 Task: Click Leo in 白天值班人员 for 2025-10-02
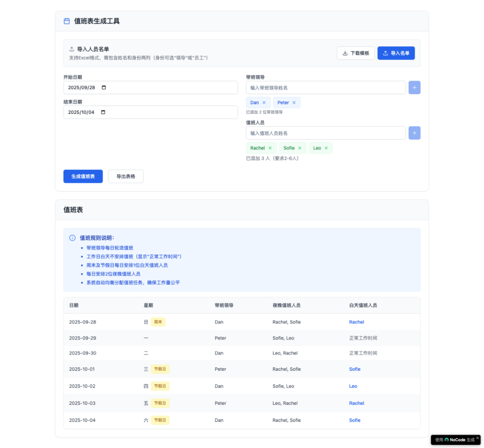pyautogui.click(x=353, y=386)
